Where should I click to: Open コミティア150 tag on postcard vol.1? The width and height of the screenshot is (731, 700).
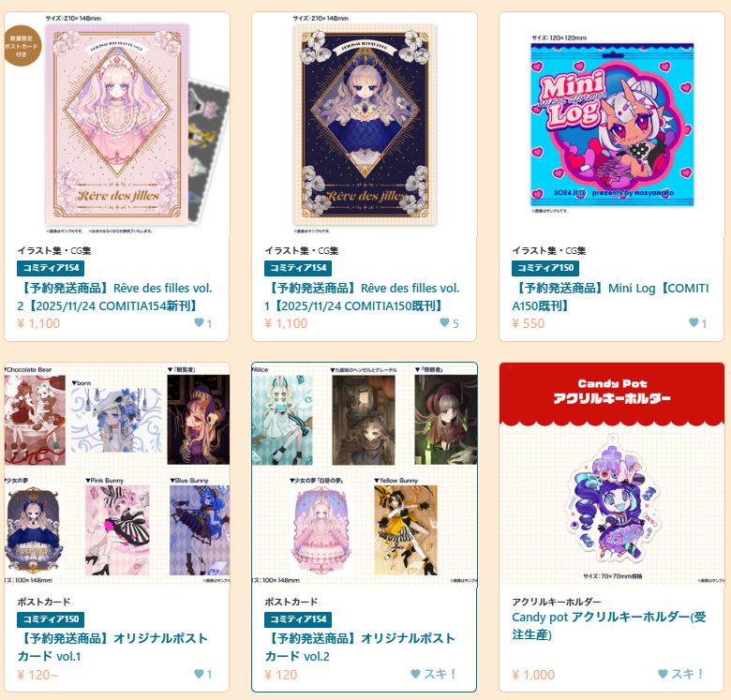[x=51, y=619]
